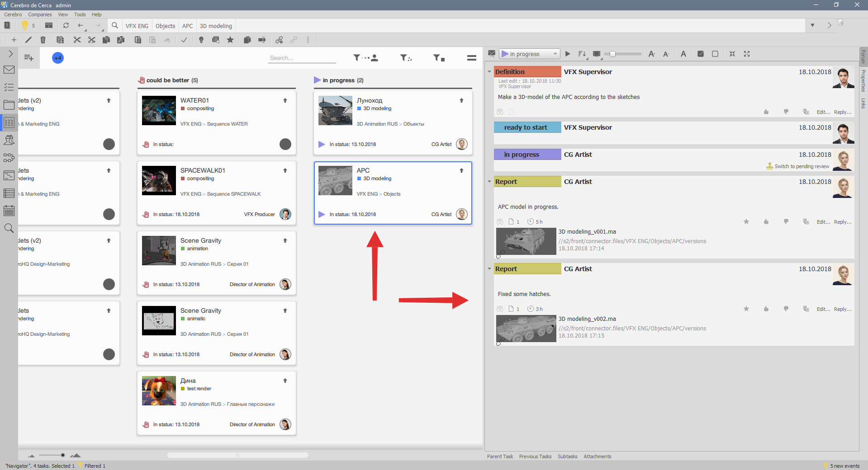Click the trash delete icon in toolbar

pyautogui.click(x=43, y=40)
